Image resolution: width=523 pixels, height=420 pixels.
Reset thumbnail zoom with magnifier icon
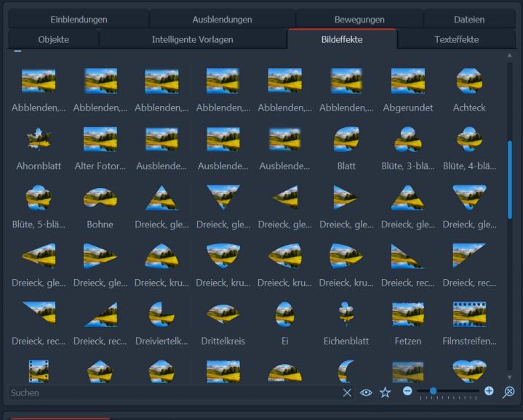(x=508, y=392)
